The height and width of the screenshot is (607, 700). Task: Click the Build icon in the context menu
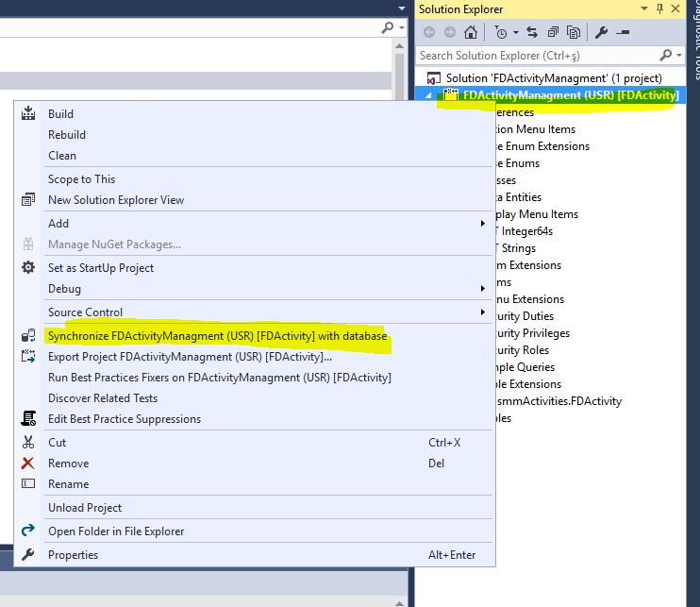[x=28, y=113]
